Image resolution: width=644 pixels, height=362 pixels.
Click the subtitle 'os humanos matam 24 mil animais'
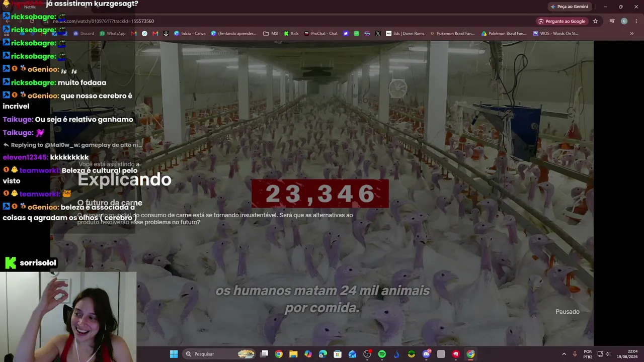pyautogui.click(x=323, y=291)
